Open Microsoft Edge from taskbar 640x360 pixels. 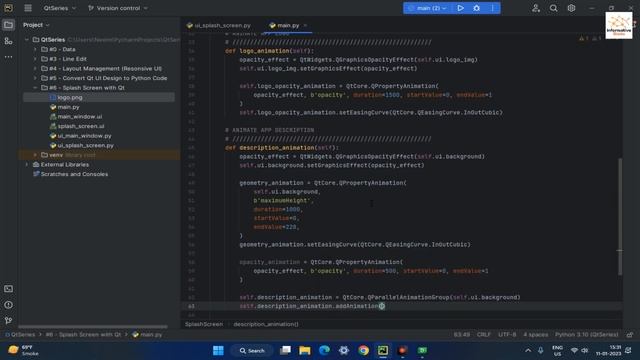point(324,350)
